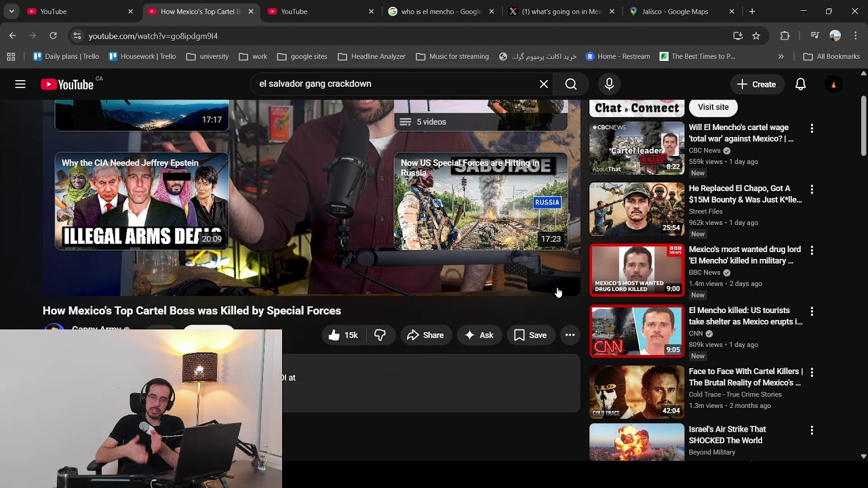Open the Ask AI feature

479,335
